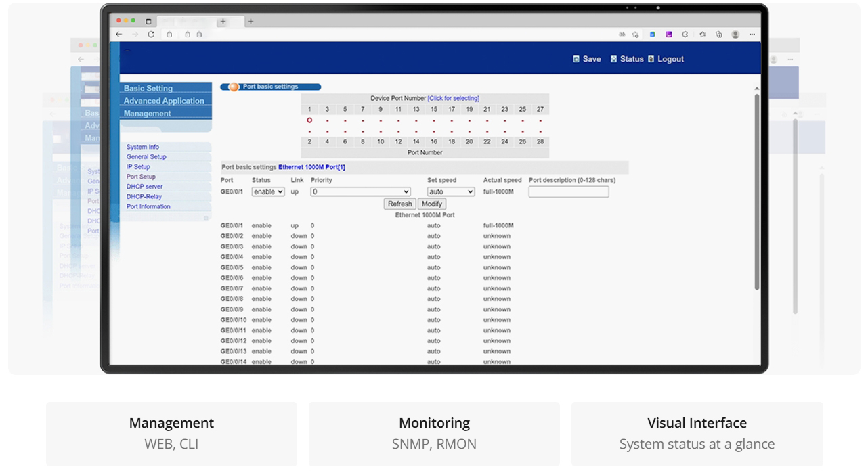Click the Management WEB, CLI card
This screenshot has width=868, height=475.
click(171, 434)
